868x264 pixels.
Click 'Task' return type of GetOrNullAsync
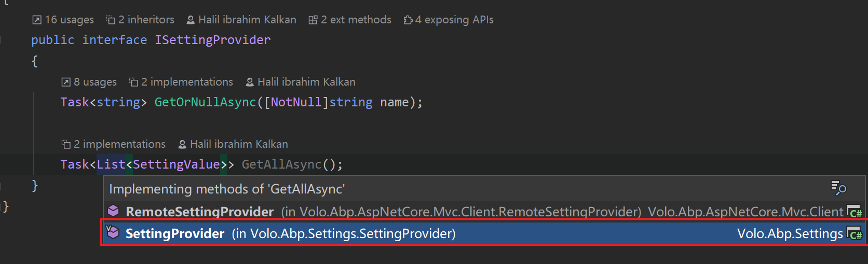(75, 102)
